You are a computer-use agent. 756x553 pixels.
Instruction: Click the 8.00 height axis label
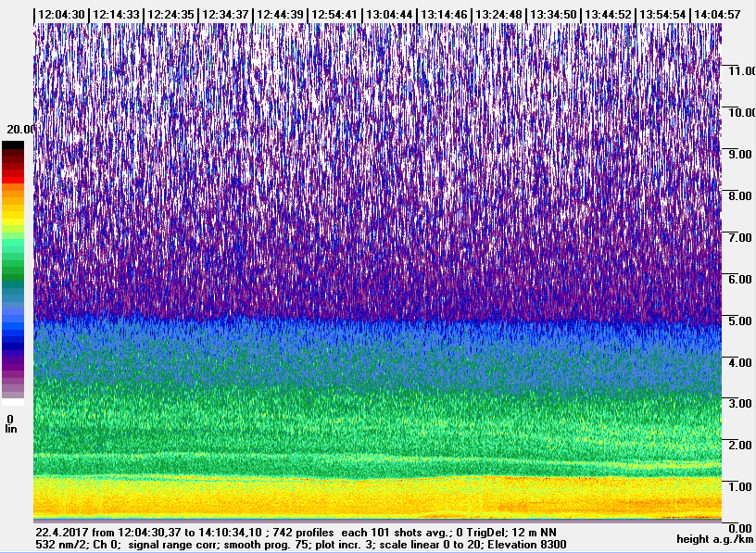738,195
